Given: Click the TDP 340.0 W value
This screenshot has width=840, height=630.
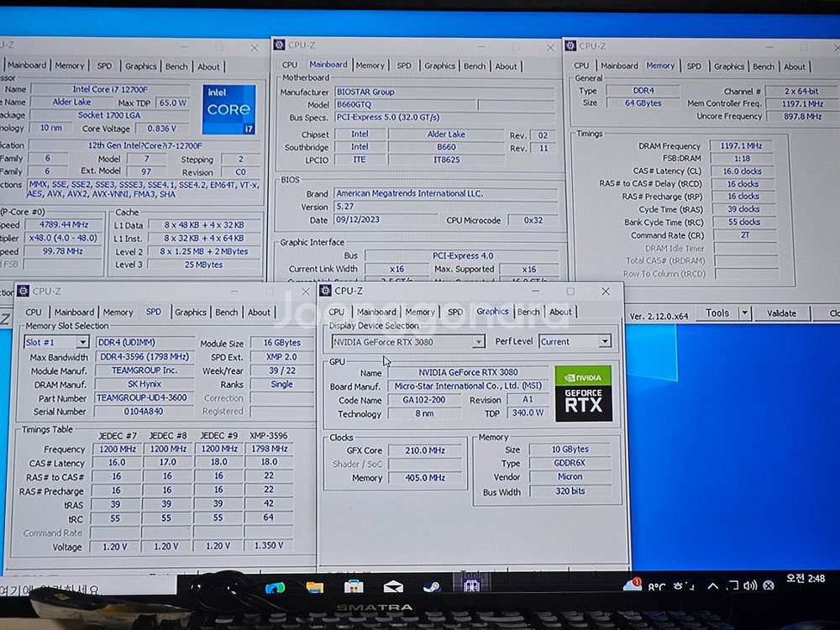Looking at the screenshot, I should point(528,413).
